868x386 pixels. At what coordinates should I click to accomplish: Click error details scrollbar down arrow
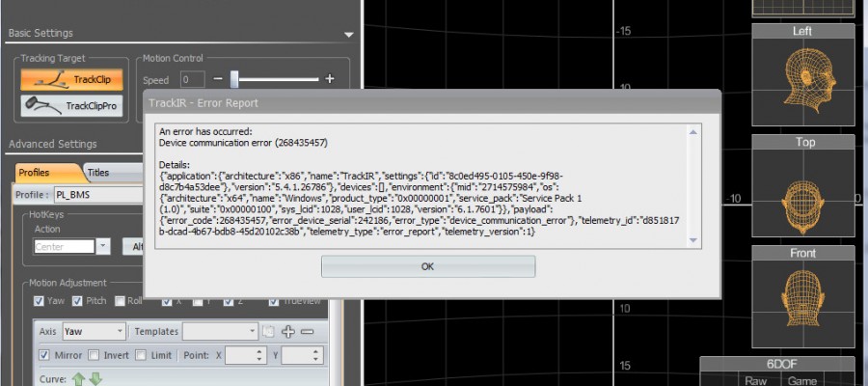[692, 239]
